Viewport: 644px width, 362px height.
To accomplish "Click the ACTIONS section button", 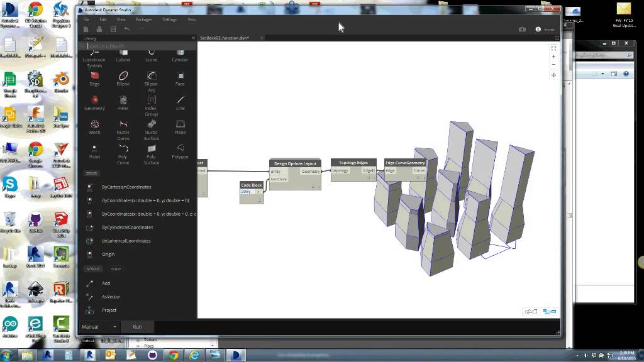I will [93, 269].
